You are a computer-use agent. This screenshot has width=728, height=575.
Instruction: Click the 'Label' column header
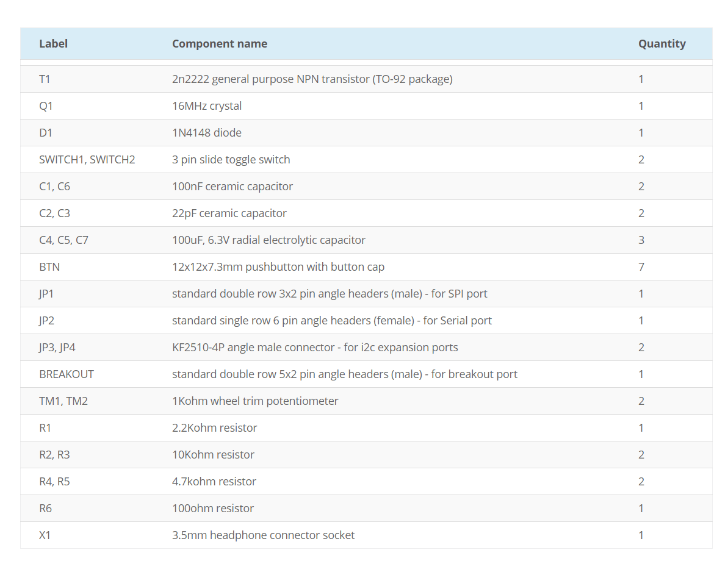[53, 44]
